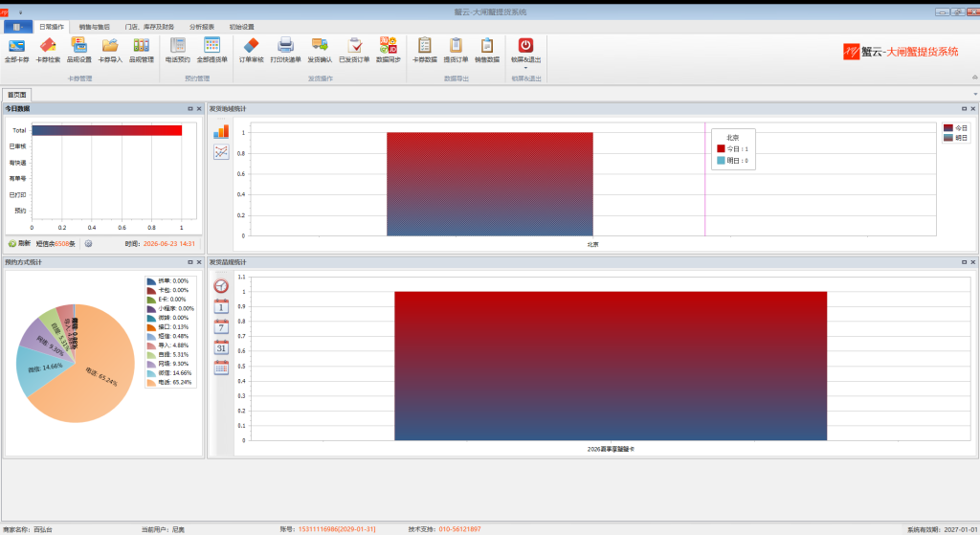Click 今日 legend red swatch

click(948, 128)
